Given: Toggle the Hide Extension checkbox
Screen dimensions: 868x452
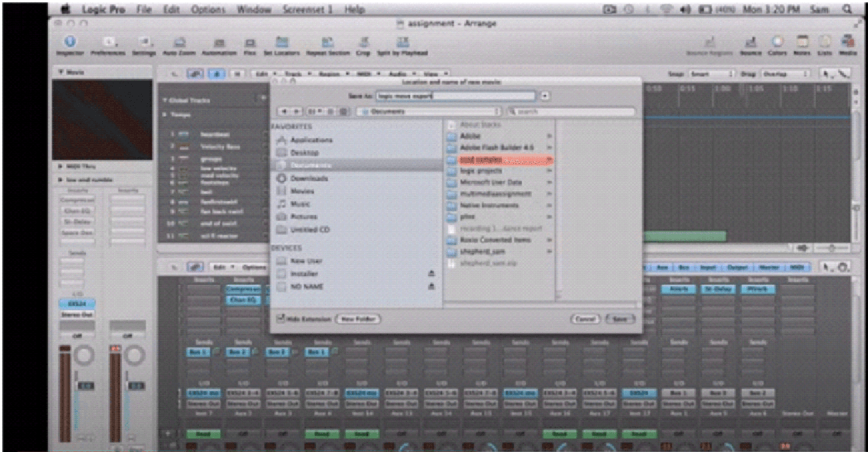Looking at the screenshot, I should click(x=281, y=319).
